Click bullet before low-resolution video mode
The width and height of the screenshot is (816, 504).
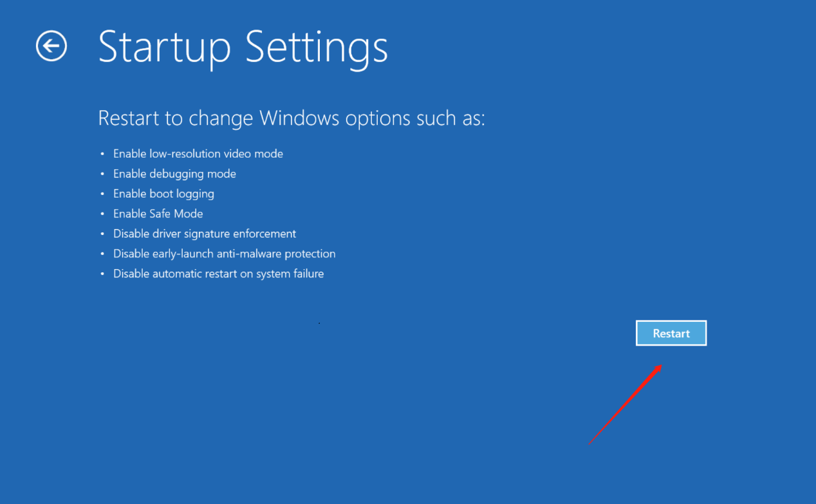click(x=102, y=154)
